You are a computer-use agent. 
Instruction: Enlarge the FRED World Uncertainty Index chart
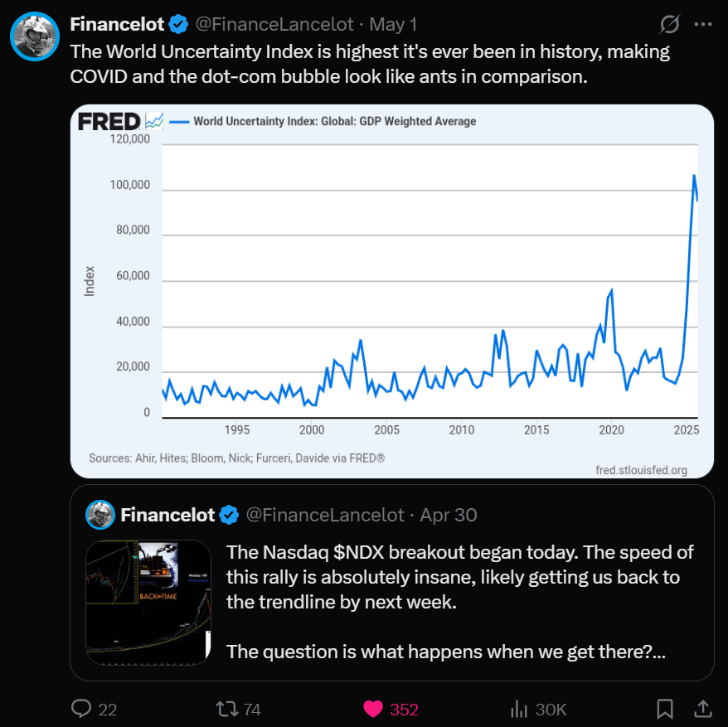pos(392,291)
